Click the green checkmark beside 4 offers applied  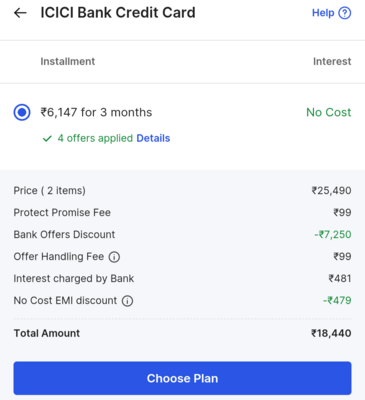47,138
